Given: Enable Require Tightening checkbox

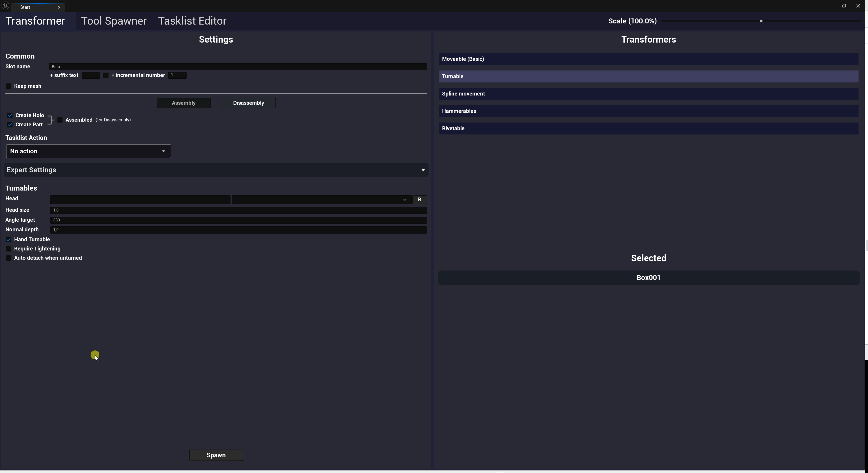Looking at the screenshot, I should [9, 249].
